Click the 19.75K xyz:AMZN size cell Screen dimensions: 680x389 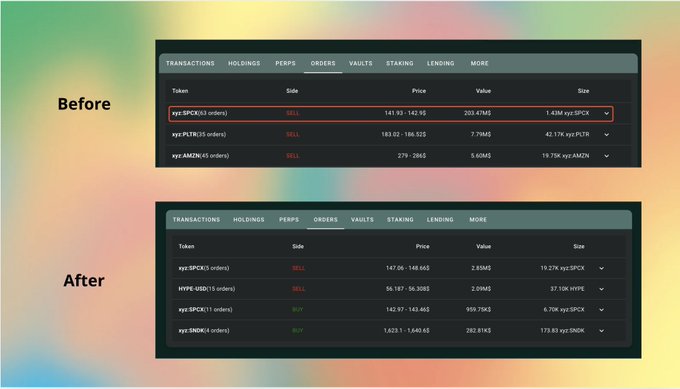(566, 156)
